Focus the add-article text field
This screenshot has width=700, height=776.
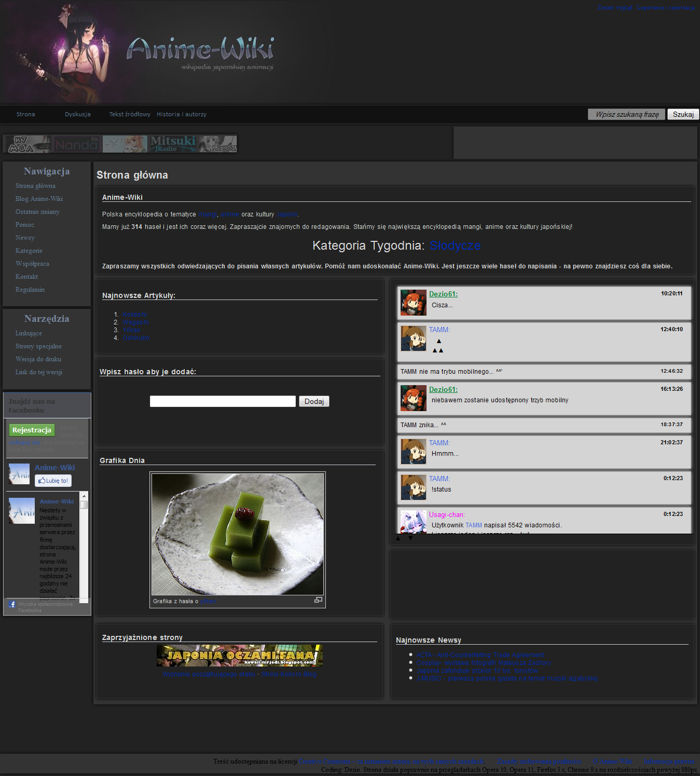223,401
